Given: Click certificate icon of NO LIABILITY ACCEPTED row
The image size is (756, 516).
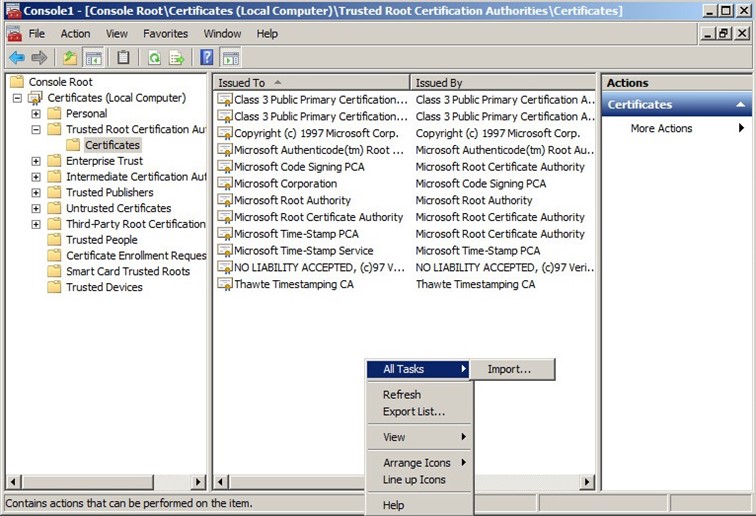Looking at the screenshot, I should coord(225,267).
